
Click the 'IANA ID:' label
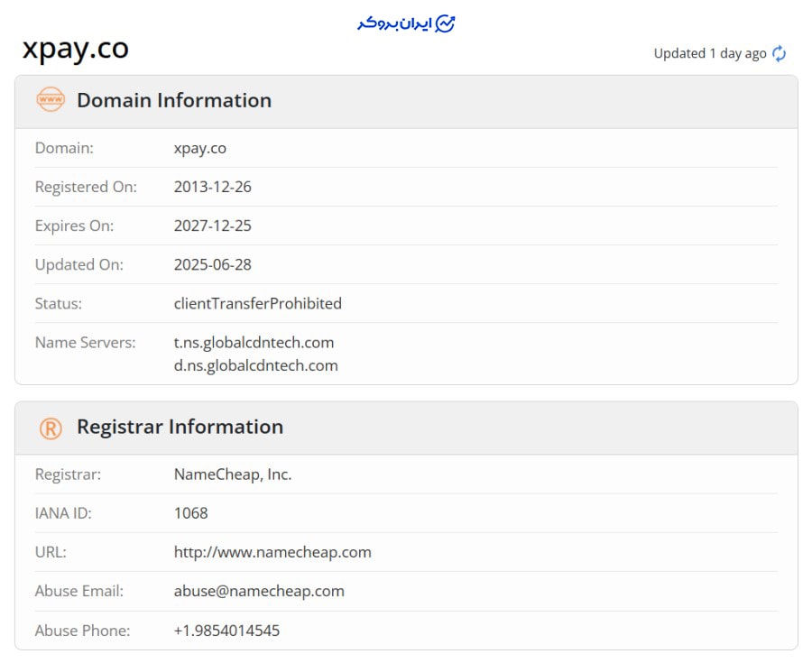[x=63, y=513]
